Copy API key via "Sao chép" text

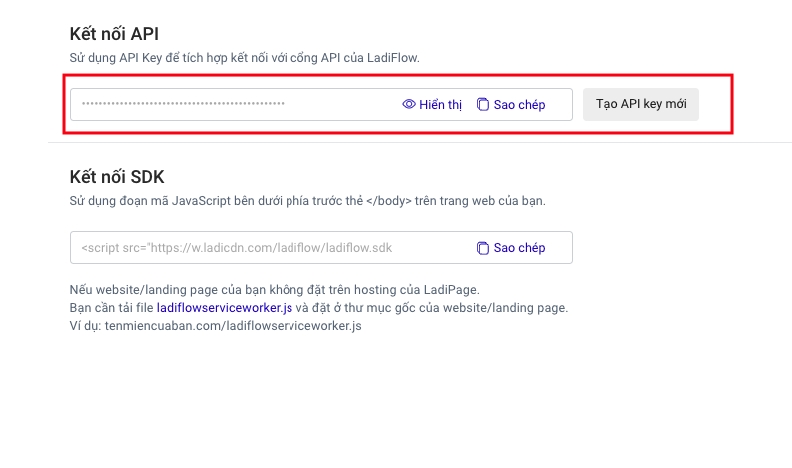click(519, 104)
